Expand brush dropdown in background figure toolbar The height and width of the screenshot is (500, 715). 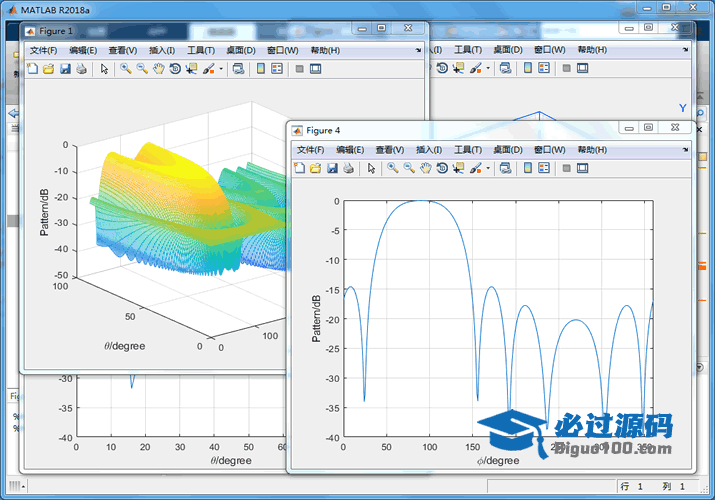click(488, 68)
